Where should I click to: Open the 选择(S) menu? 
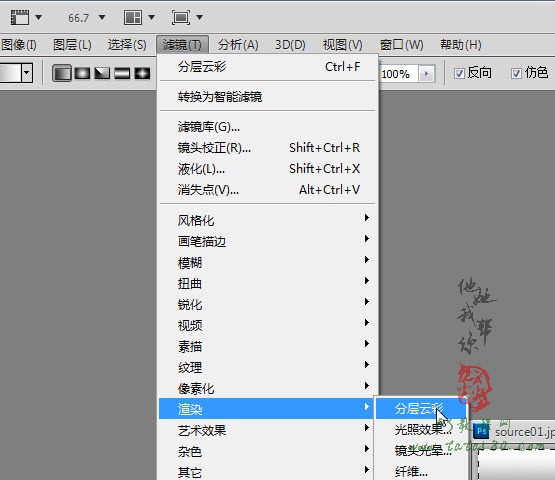coord(127,45)
